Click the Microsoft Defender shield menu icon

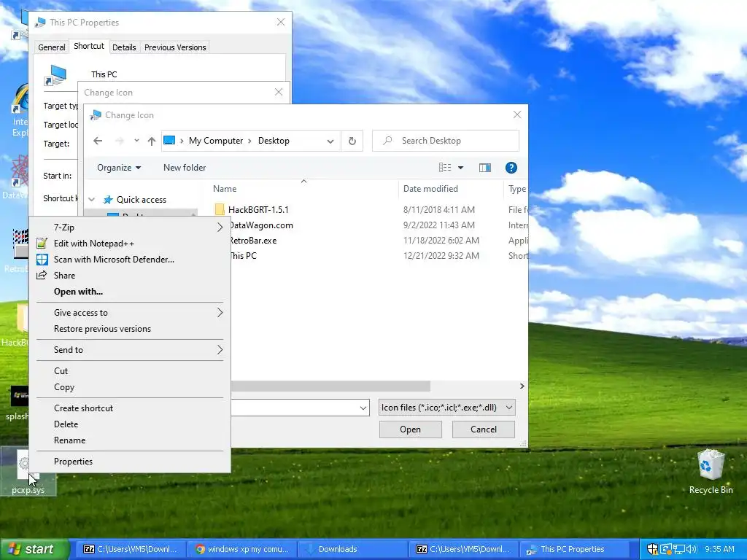tap(42, 260)
